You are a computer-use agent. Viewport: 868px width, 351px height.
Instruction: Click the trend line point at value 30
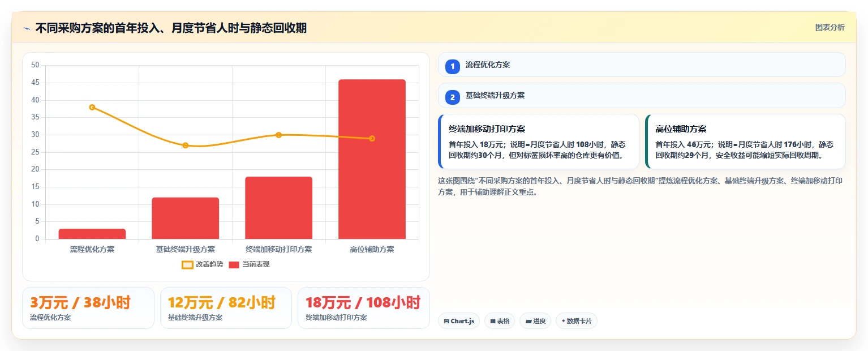tap(279, 135)
